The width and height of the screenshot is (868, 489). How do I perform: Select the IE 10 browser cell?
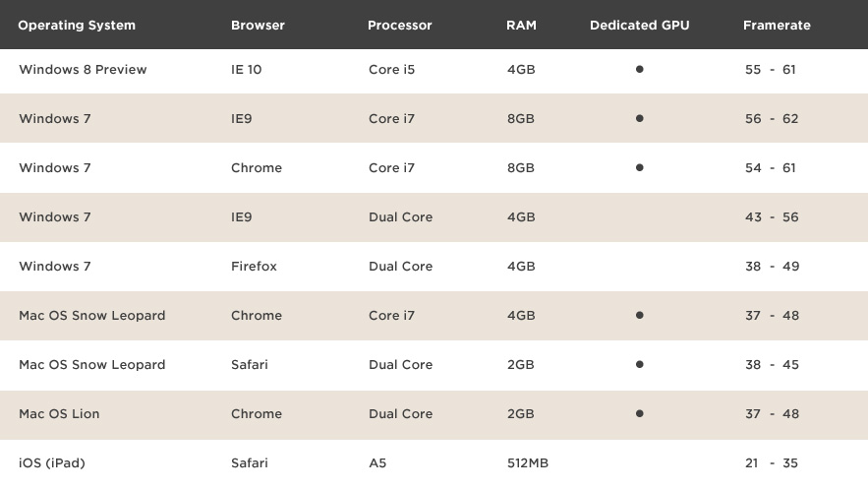pyautogui.click(x=246, y=70)
